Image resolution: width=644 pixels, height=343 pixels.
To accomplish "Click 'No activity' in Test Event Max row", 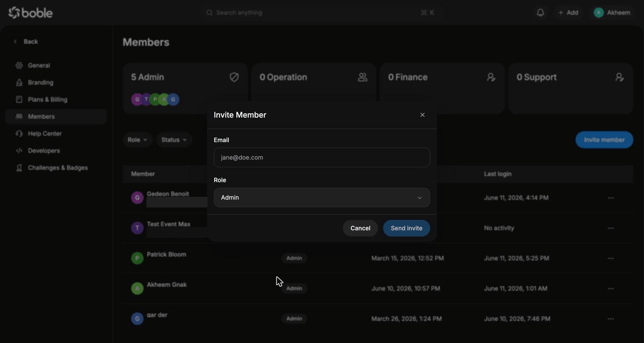I will click(x=499, y=228).
